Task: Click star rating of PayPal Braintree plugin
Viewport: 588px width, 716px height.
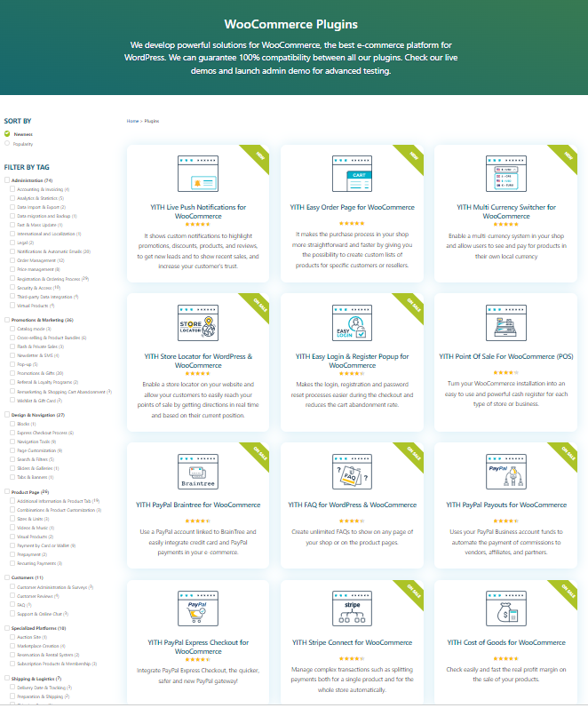Action: click(198, 521)
